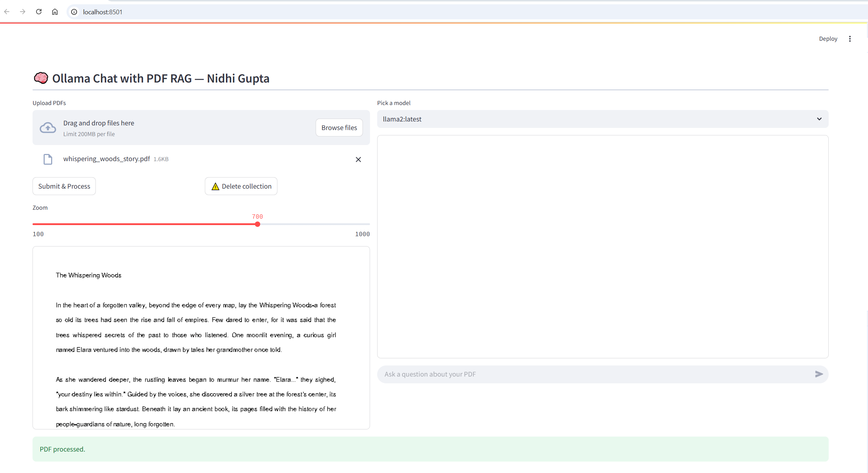Screen dimensions: 868x473
Task: Click the Delete collection button
Action: [x=241, y=186]
